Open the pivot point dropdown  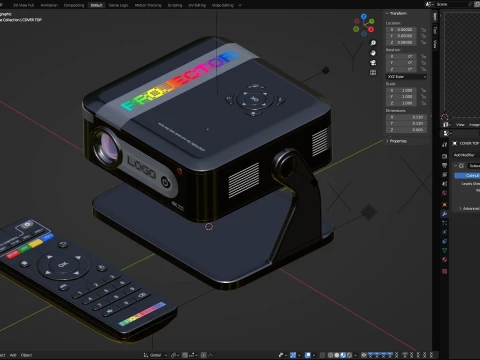(x=175, y=355)
